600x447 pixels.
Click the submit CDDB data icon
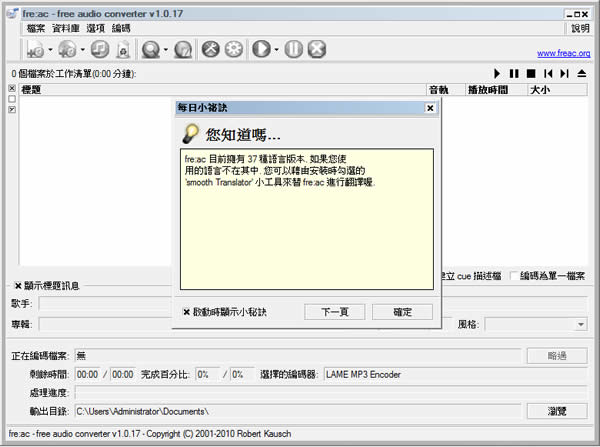183,49
